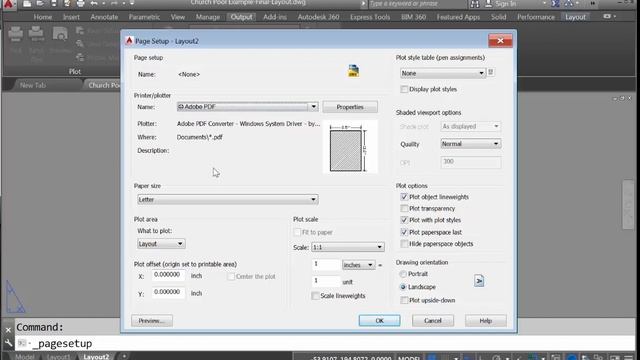
Task: Click the OK button
Action: [x=379, y=321]
